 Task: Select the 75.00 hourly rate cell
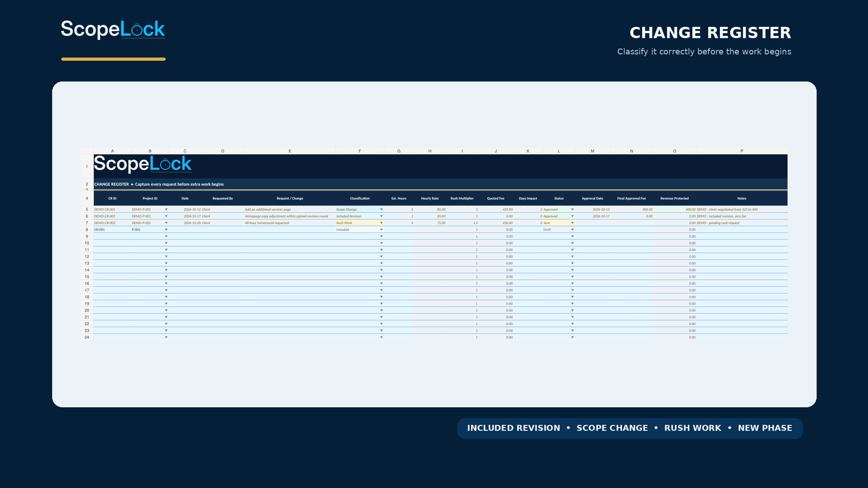430,223
